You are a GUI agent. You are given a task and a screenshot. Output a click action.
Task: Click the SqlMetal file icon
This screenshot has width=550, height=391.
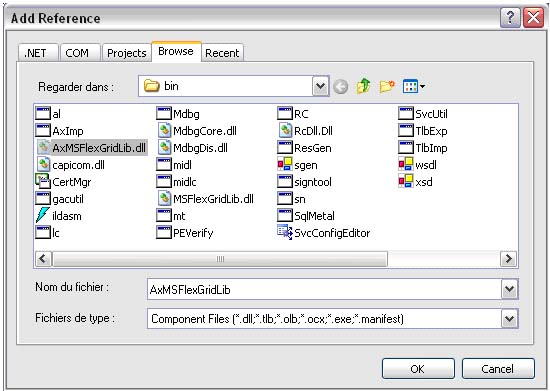tap(285, 215)
